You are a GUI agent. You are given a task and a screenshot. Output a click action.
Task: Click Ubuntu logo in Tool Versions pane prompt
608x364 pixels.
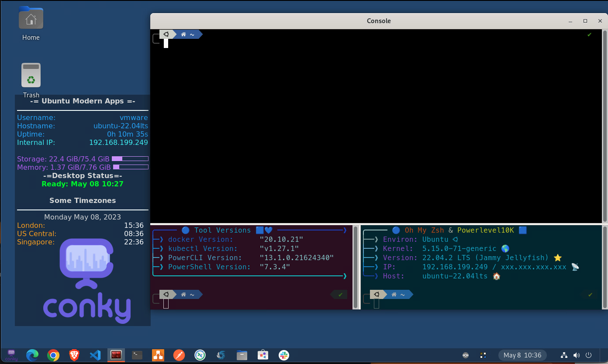pyautogui.click(x=166, y=295)
